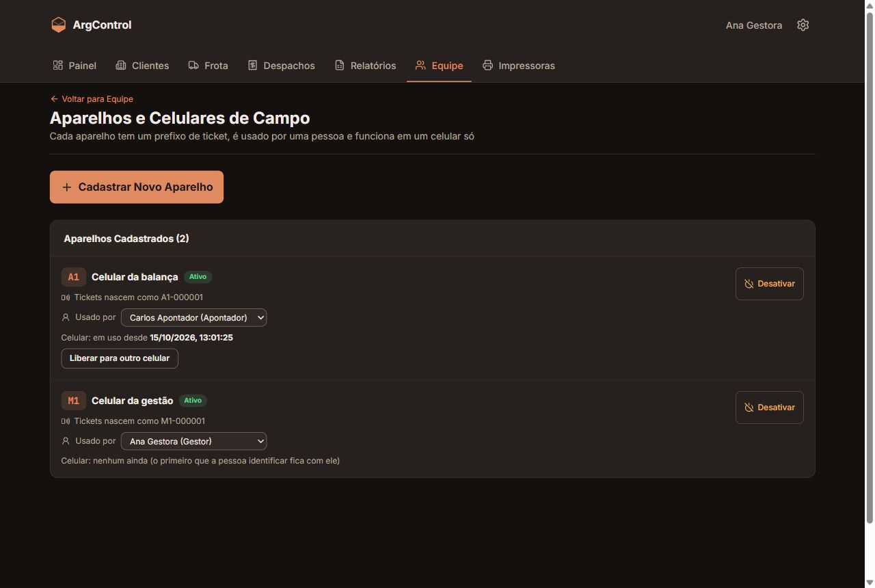Click the ArgControl box logo icon
Image resolution: width=875 pixels, height=588 pixels.
58,25
